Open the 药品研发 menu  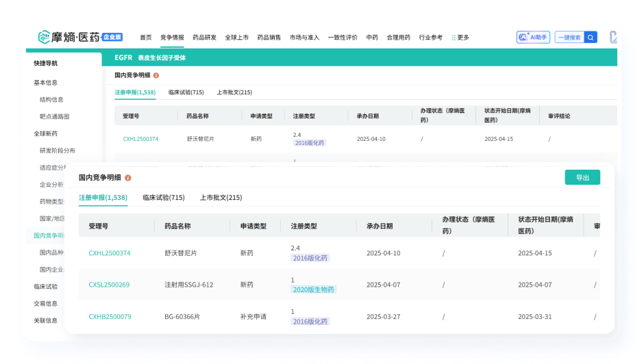[x=205, y=38]
